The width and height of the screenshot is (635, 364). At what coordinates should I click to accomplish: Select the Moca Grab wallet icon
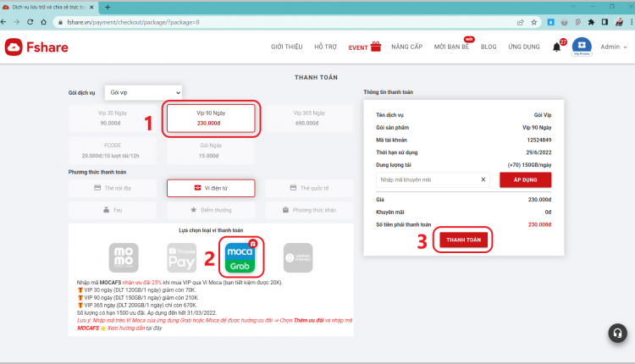click(x=240, y=257)
